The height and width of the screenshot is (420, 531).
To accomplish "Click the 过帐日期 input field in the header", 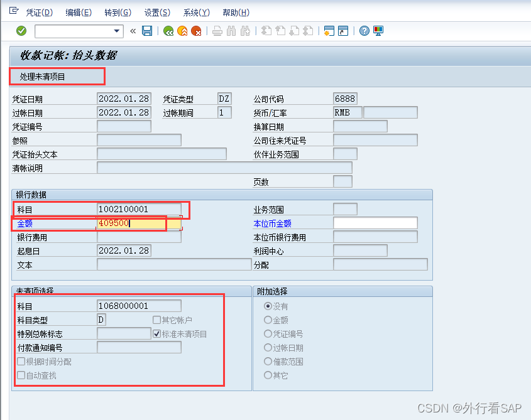I will pyautogui.click(x=124, y=112).
